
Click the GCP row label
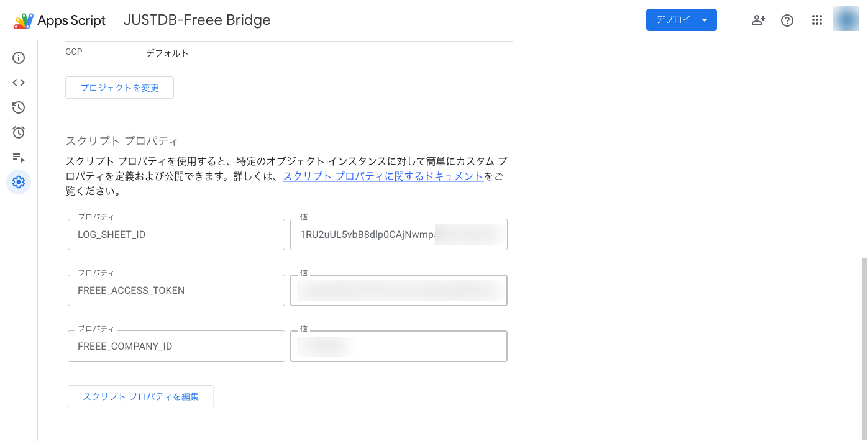74,52
